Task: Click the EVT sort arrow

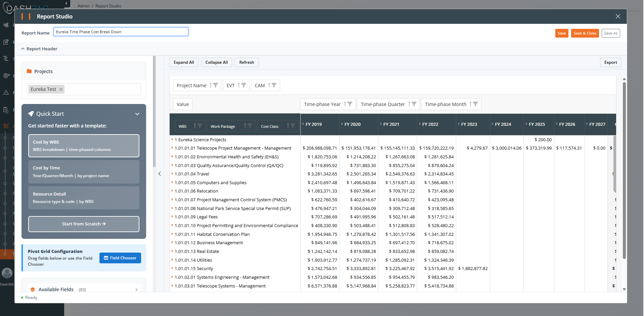Action: pos(239,85)
